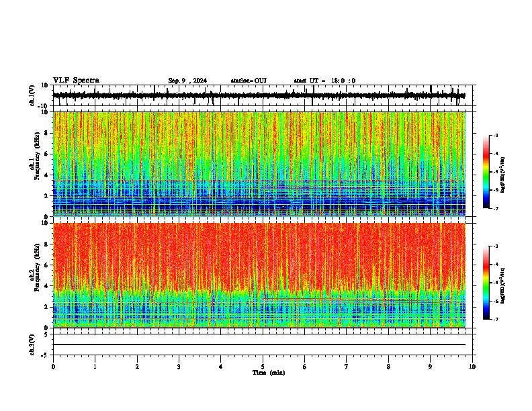Click the ch.1 spectrogram plot area
This screenshot has height=411, width=532.
(259, 164)
